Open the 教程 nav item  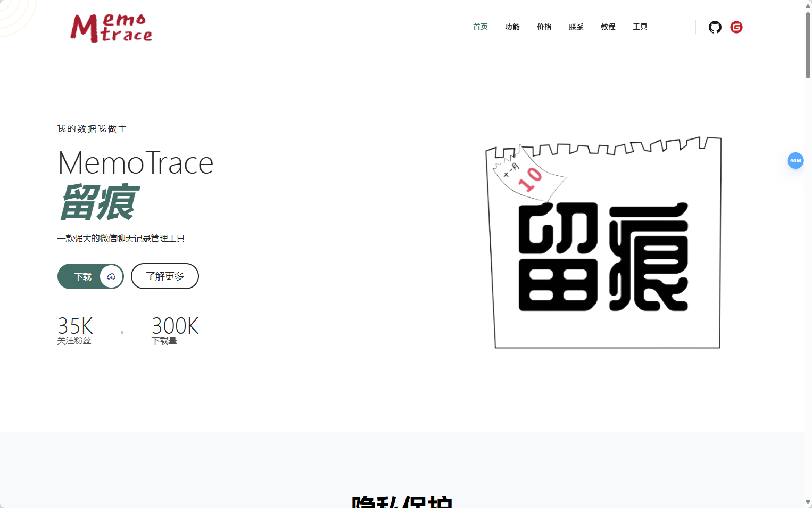(x=608, y=27)
